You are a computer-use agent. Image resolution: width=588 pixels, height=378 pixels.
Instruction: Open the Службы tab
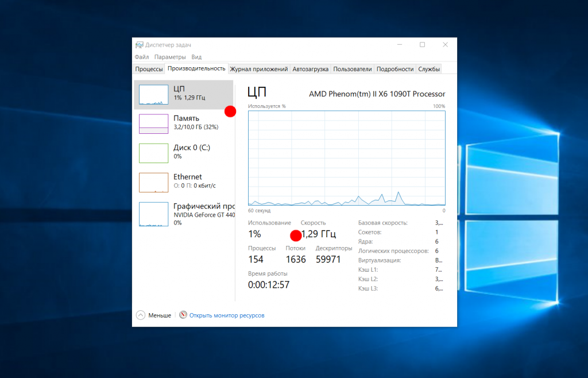point(429,69)
